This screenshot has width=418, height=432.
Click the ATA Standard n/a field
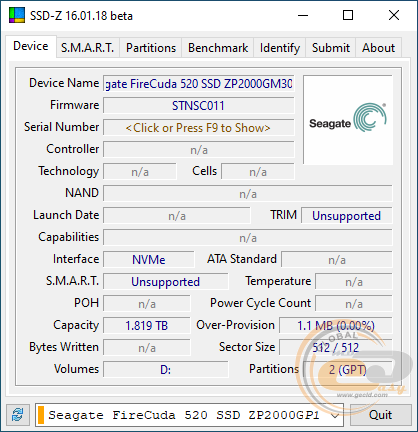tap(337, 260)
